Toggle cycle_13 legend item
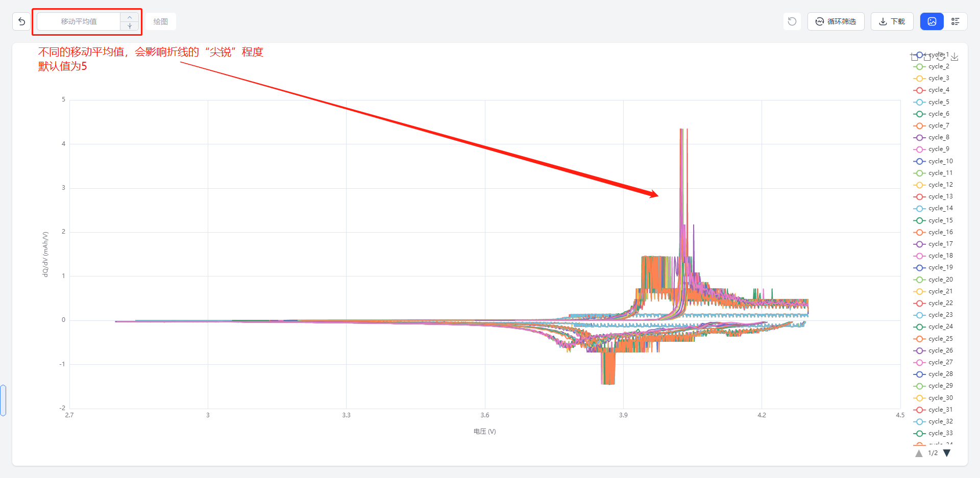 coord(933,196)
